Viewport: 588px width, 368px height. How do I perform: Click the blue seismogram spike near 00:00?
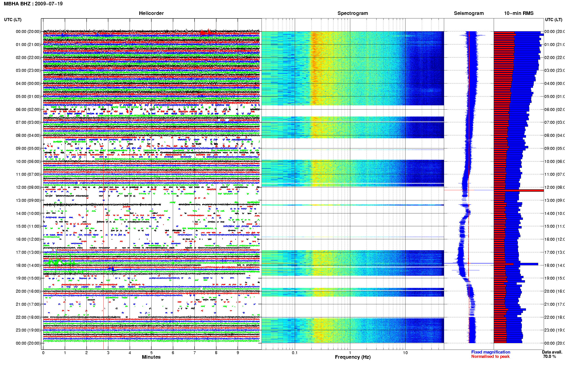472,35
